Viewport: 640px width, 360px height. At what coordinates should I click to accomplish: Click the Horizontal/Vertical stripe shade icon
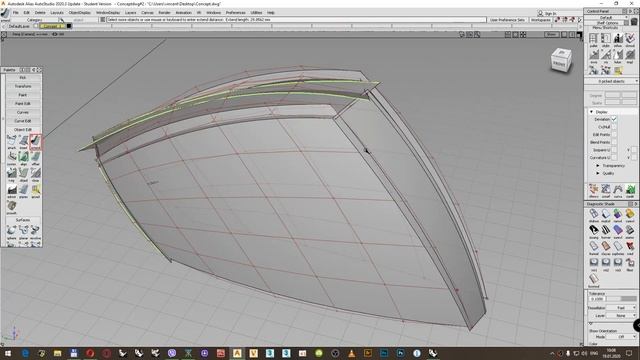[x=606, y=231]
